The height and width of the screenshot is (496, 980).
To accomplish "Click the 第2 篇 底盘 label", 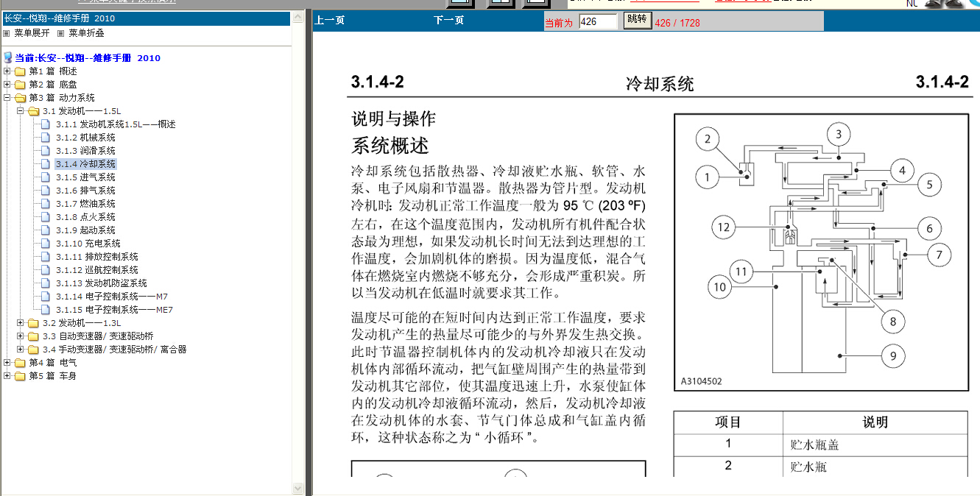I will click(x=53, y=85).
